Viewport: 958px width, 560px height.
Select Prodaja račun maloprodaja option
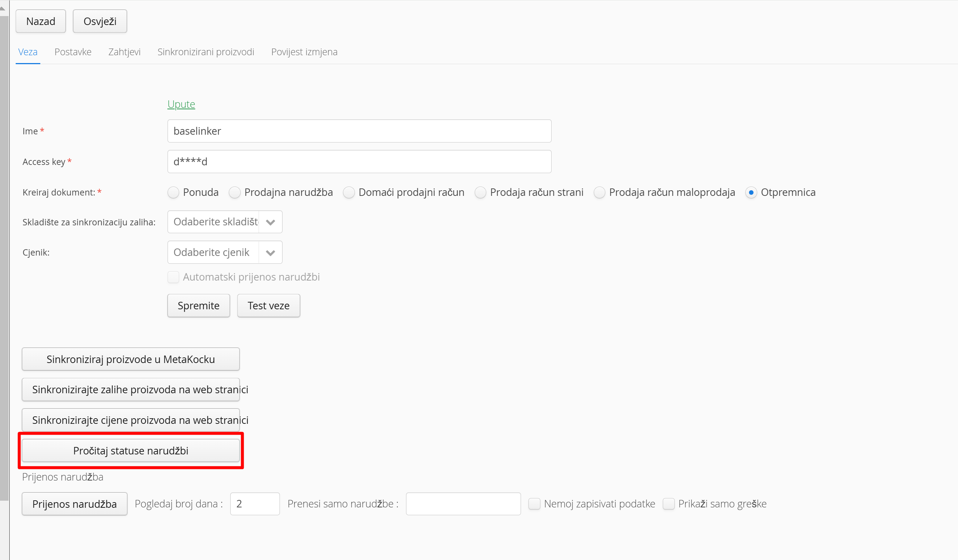pyautogui.click(x=599, y=193)
